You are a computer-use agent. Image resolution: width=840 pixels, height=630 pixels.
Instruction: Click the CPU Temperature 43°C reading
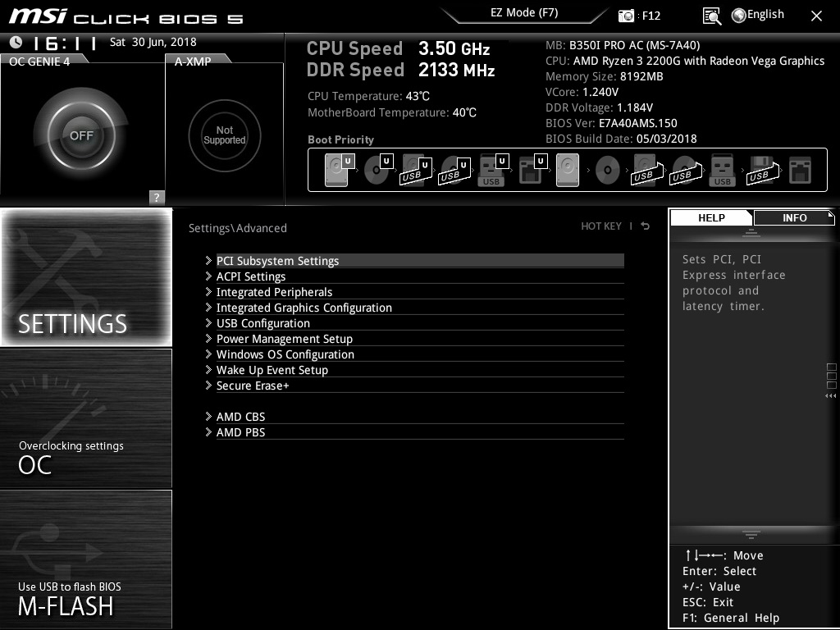[x=368, y=96]
